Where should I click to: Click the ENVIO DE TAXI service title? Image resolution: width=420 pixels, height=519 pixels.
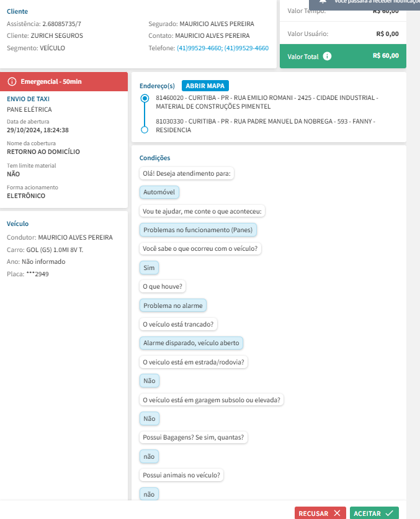point(28,99)
